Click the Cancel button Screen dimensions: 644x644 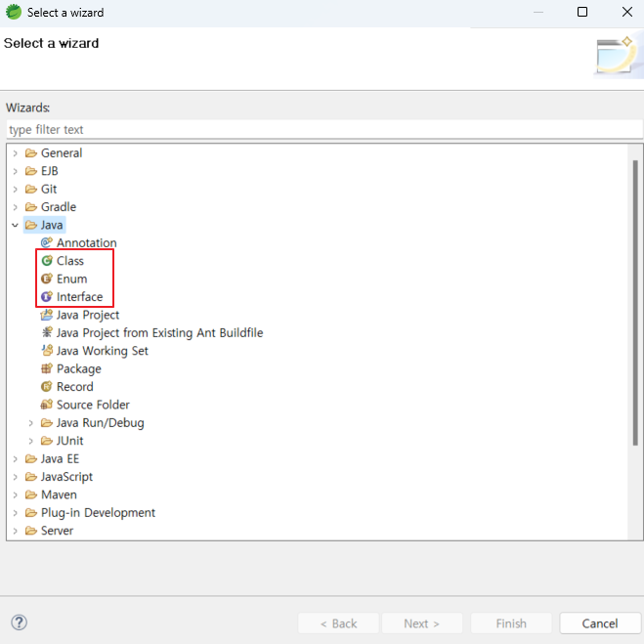coord(600,623)
